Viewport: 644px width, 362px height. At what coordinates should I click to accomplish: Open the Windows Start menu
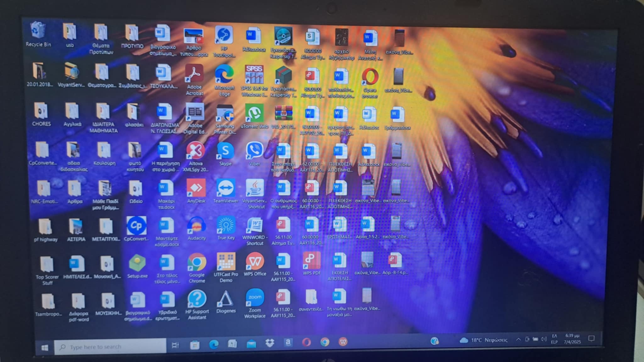[x=45, y=347]
